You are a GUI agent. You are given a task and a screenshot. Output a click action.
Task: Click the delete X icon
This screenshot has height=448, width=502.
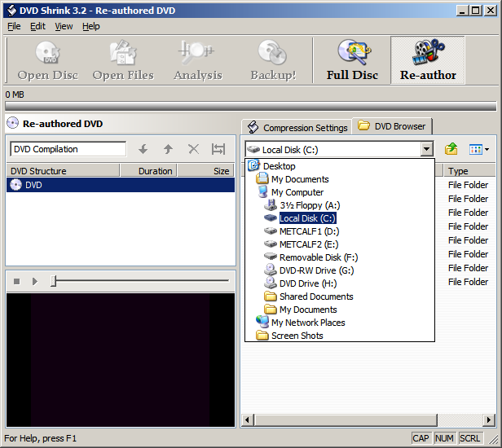click(x=193, y=149)
